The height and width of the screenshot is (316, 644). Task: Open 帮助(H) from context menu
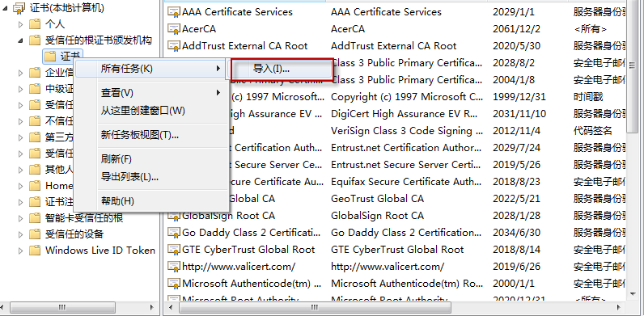[x=150, y=201]
